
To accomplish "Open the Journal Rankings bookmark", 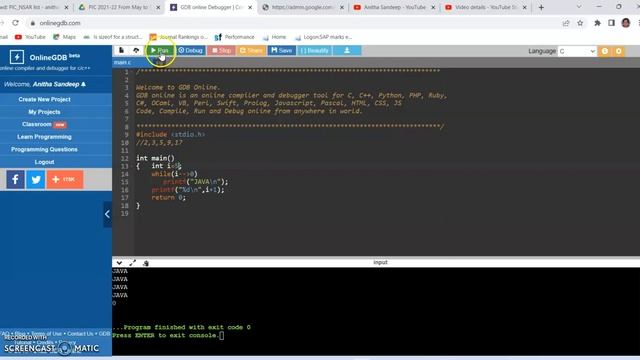I will [179, 37].
